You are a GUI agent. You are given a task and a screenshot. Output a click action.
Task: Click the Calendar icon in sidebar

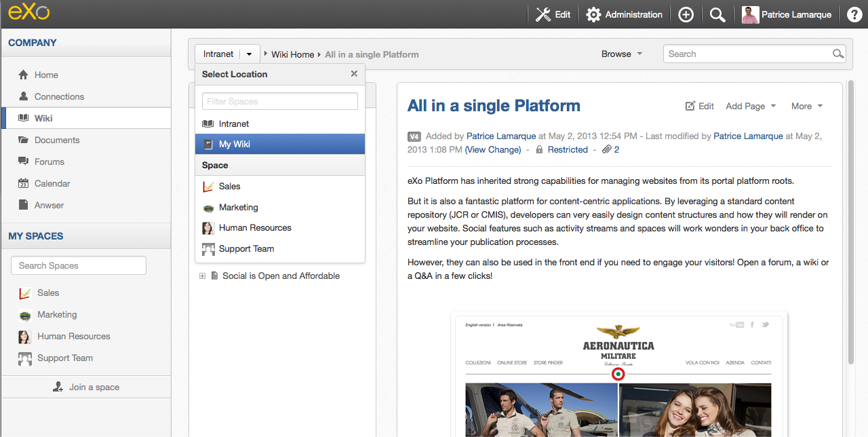tap(24, 183)
